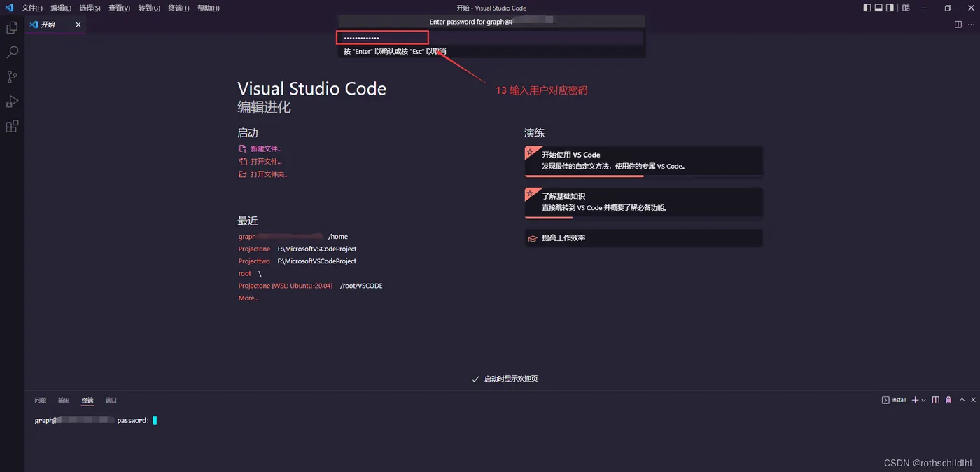Open recent Projectone in F:\MicrosoftVSCodeProject
This screenshot has width=980, height=472.
[254, 249]
